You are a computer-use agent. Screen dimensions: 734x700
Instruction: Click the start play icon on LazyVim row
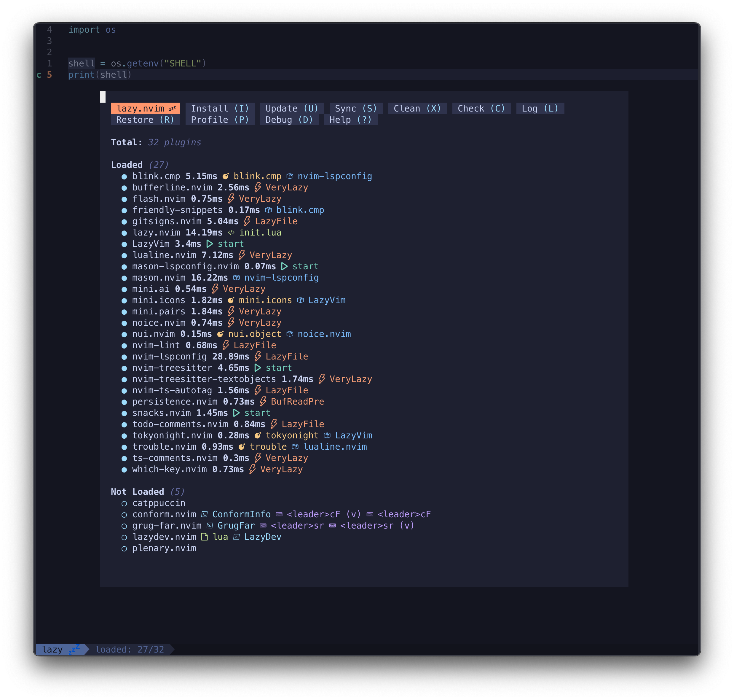[x=210, y=244]
